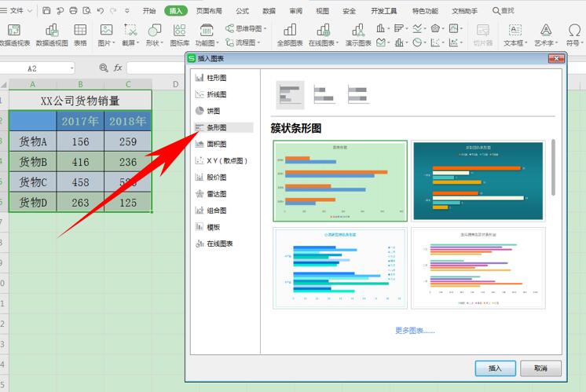The height and width of the screenshot is (392, 586).
Task: Pick 雷达图 radar chart category
Action: click(x=216, y=193)
